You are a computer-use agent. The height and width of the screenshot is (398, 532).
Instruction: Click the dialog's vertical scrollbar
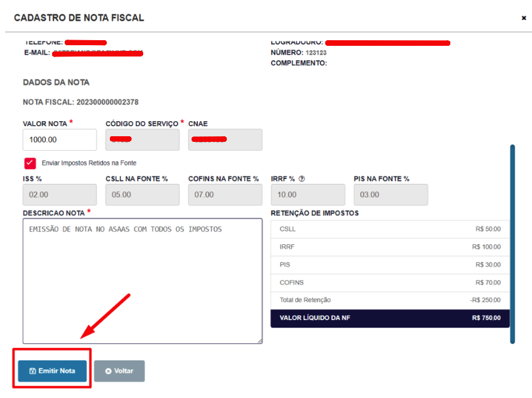click(513, 244)
